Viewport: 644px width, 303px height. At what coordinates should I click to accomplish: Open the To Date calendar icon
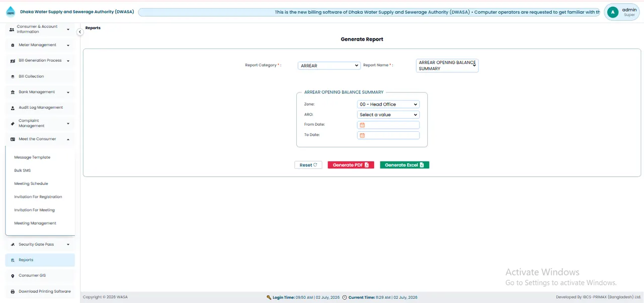pyautogui.click(x=362, y=135)
